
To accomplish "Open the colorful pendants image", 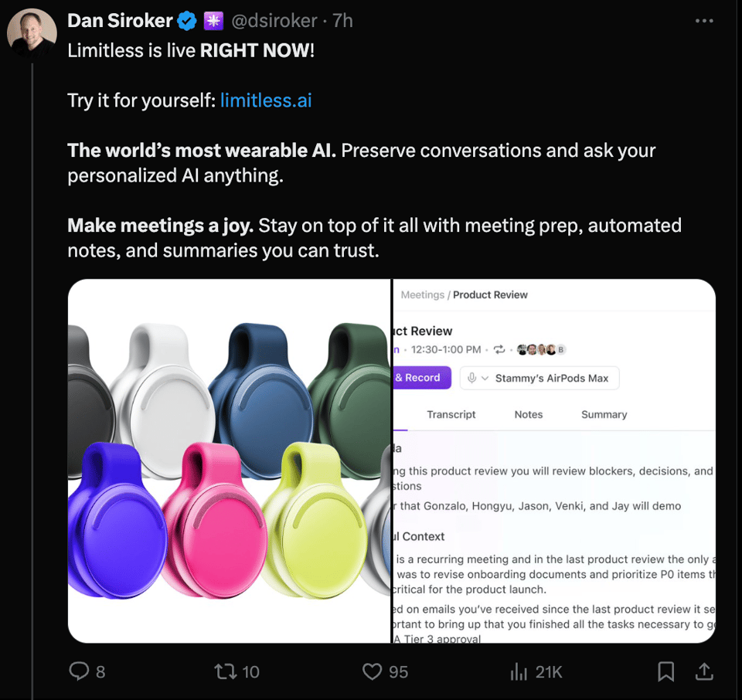I will [229, 460].
